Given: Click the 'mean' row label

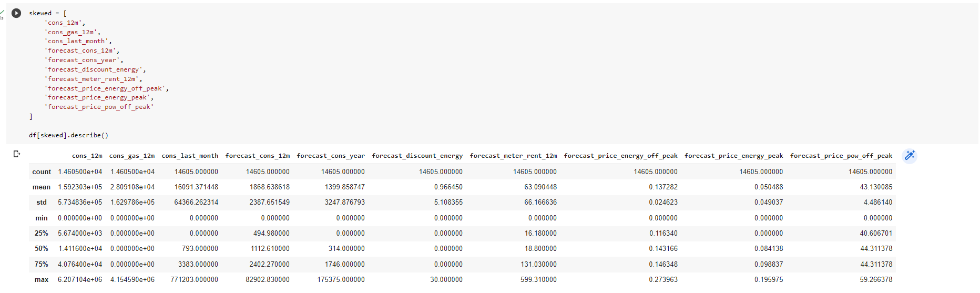Looking at the screenshot, I should [x=42, y=187].
